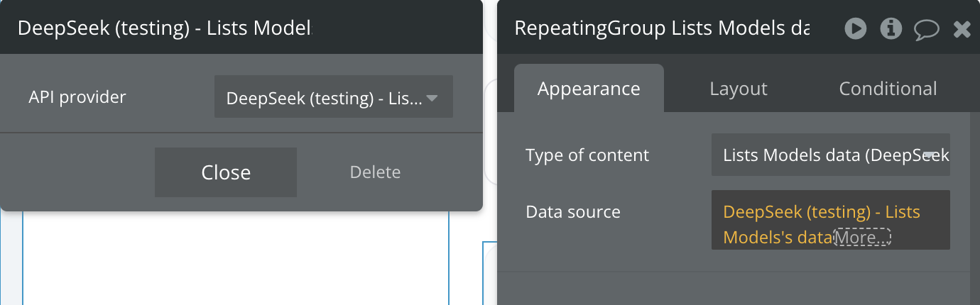Click the Data source label
This screenshot has width=980, height=305.
(573, 212)
